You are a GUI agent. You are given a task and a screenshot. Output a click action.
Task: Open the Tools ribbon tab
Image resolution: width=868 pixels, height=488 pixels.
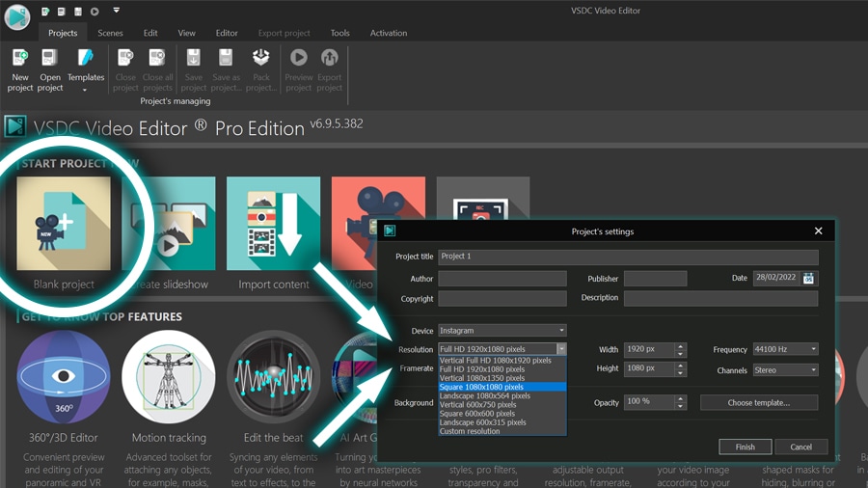(339, 33)
